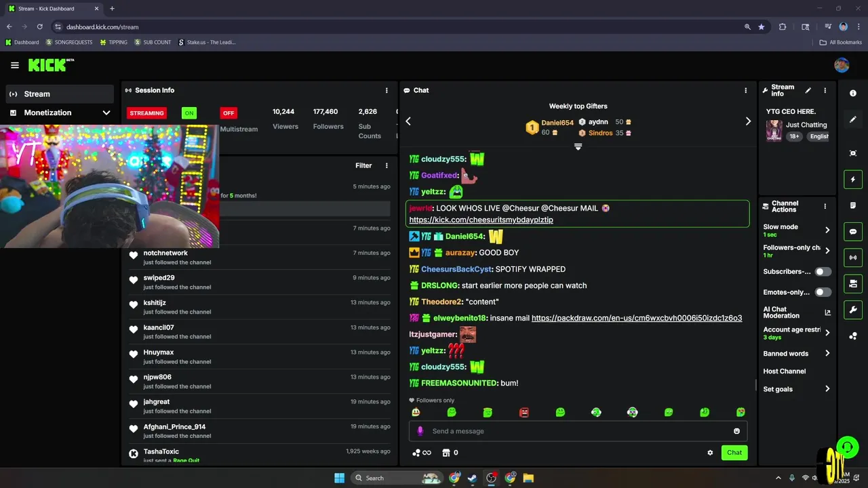
Task: Open Chat panel three-dot options
Action: tap(746, 90)
